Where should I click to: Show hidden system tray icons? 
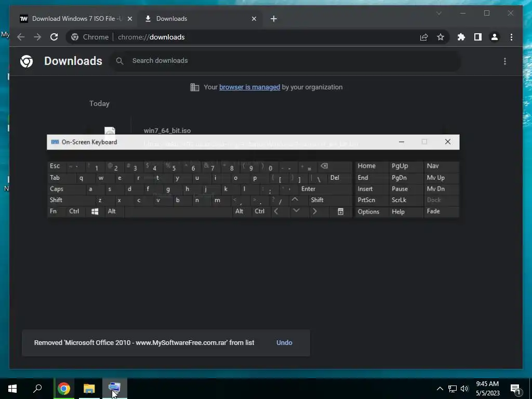tap(440, 389)
